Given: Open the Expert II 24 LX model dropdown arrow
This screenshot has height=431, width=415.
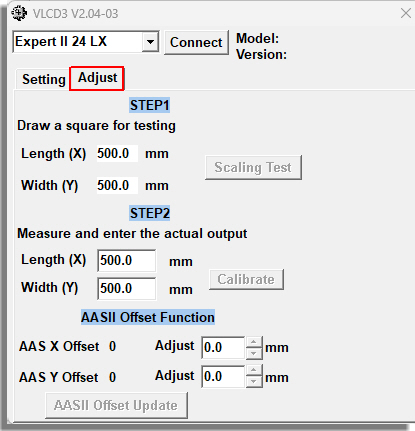Looking at the screenshot, I should (x=150, y=42).
